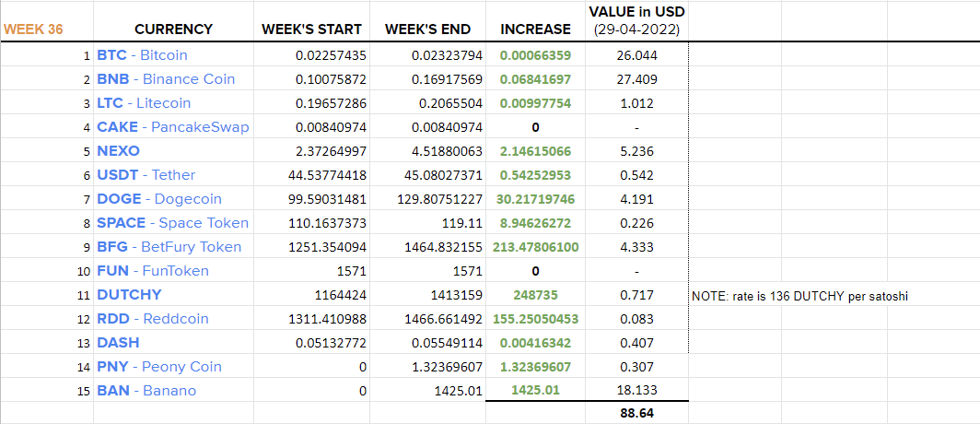Select the DUTCHY increase 248735 cell
This screenshot has width=980, height=424.
(x=536, y=295)
